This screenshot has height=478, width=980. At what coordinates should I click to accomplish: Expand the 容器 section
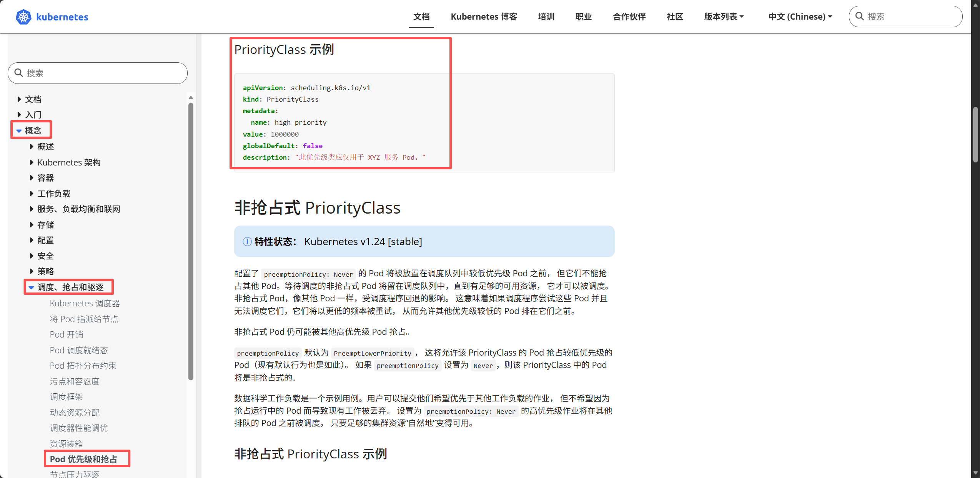tap(32, 178)
